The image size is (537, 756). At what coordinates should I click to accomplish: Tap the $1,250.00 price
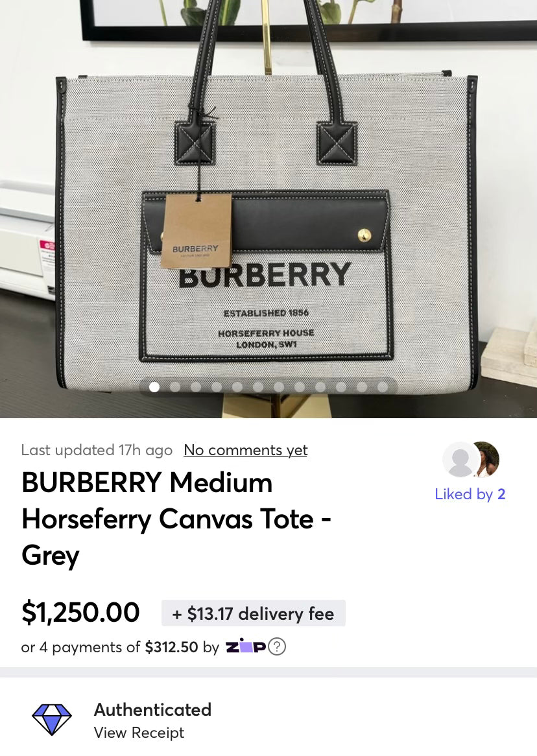pyautogui.click(x=80, y=612)
